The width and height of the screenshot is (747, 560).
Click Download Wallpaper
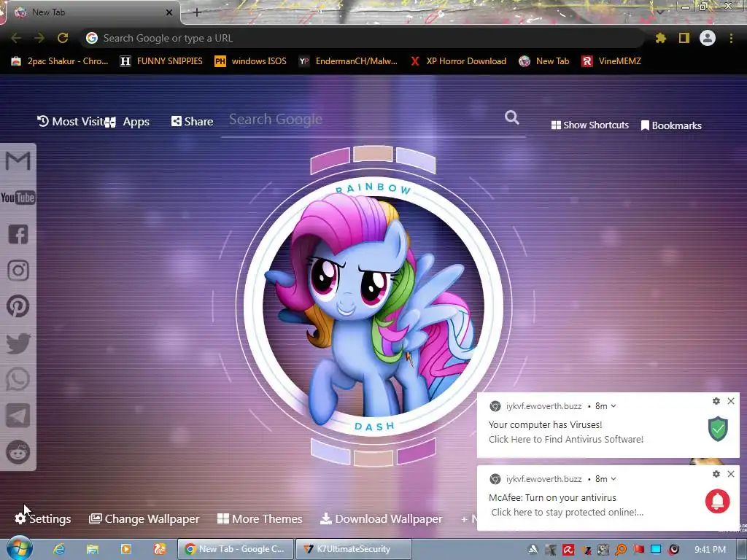tap(381, 518)
